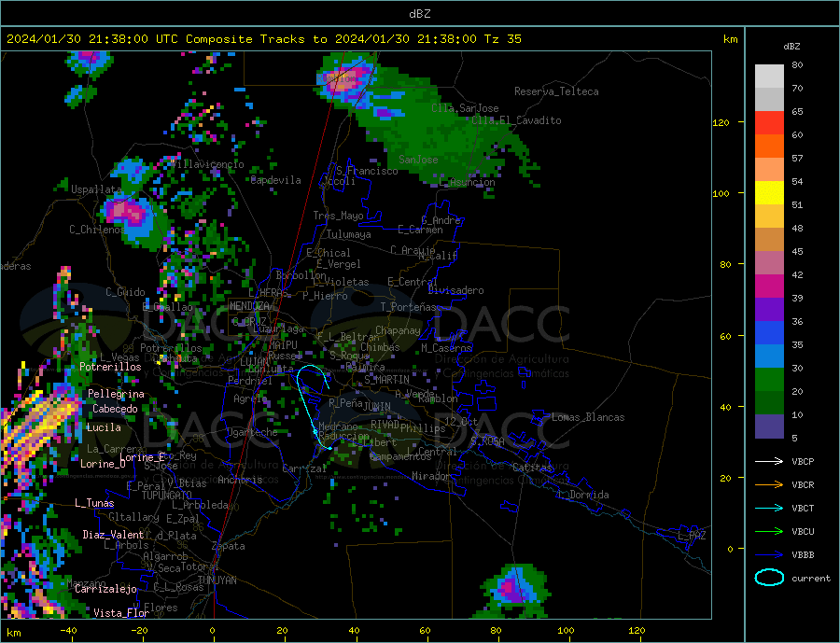Click the cyan VBCT arrow legend icon
Viewport: 840px width, 643px height.
pos(769,508)
